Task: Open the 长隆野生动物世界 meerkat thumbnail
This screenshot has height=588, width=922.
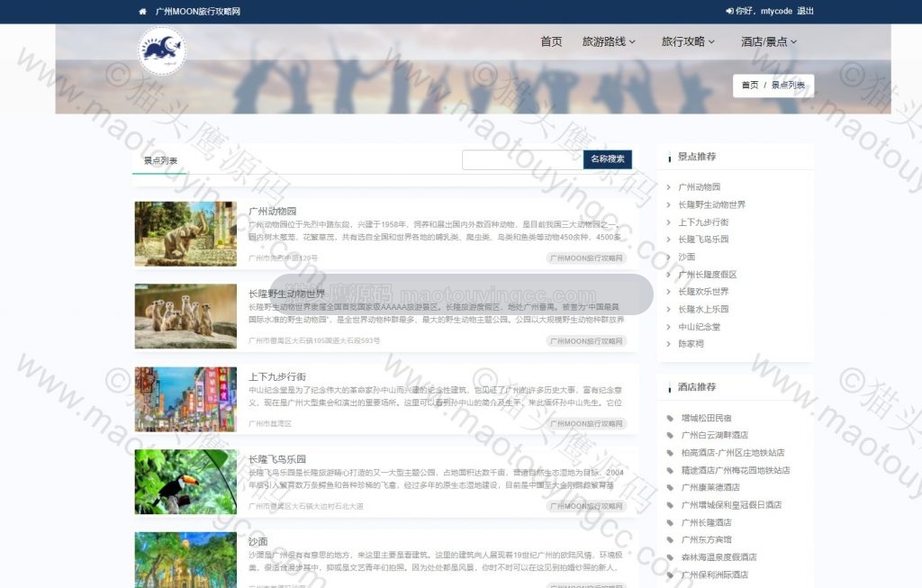Action: [185, 316]
